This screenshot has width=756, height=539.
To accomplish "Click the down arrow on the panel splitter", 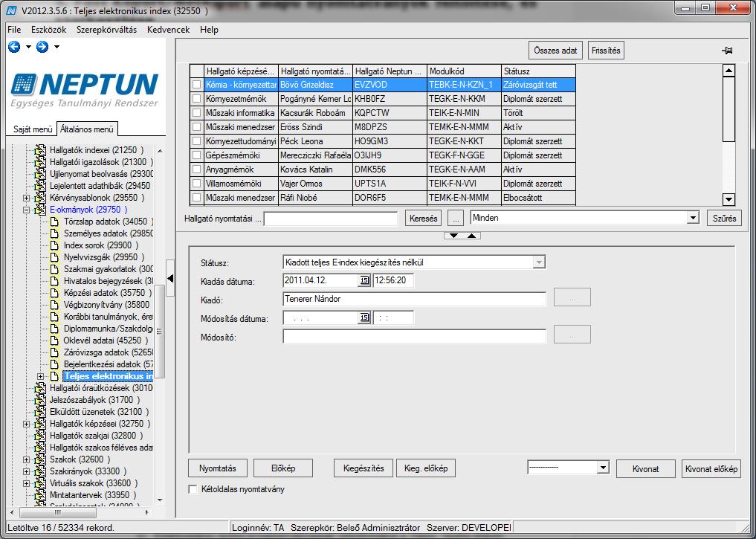I will (x=453, y=236).
